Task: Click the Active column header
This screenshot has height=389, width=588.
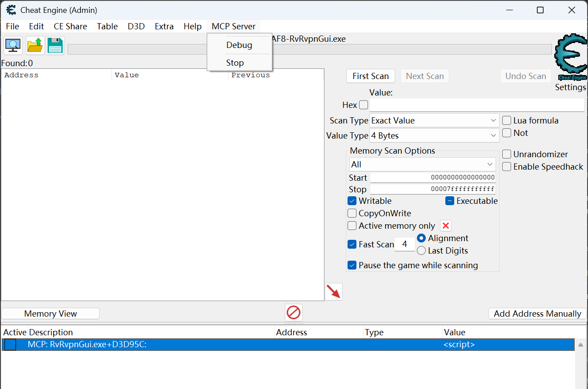Action: pyautogui.click(x=15, y=332)
